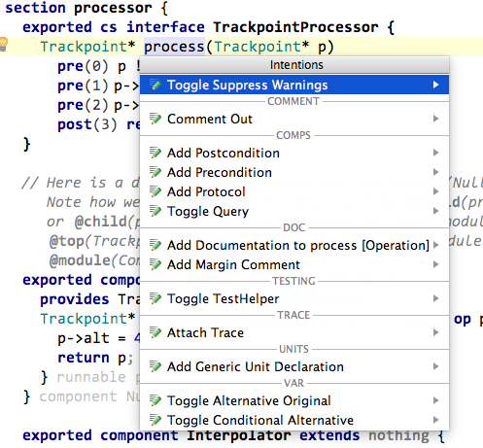The width and height of the screenshot is (483, 448).
Task: Select Toggle Alternative Original entry
Action: click(294, 400)
